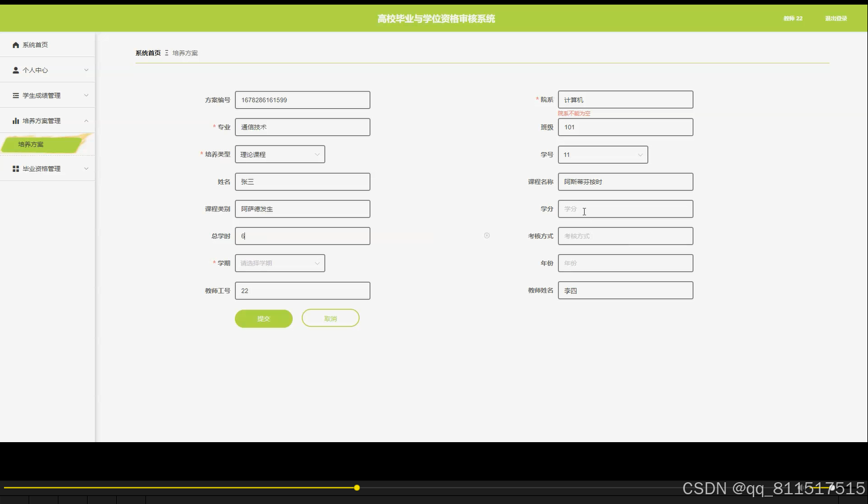Click the header title 高校毕业与学位资格审核系统
Viewport: 868px width, 504px height.
(x=436, y=19)
